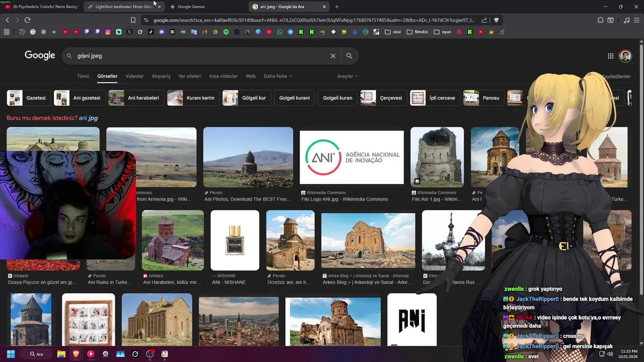
Task: Open the TikTok bookmark icon
Action: click(x=151, y=32)
